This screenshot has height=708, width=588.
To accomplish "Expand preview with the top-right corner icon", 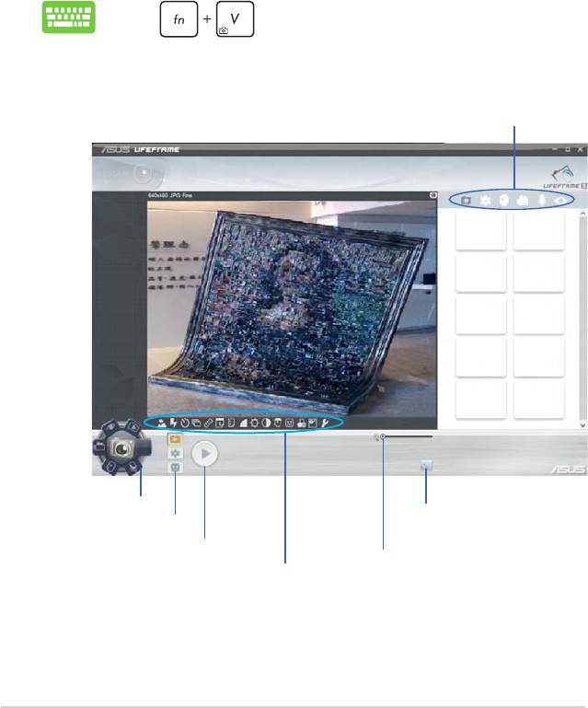I will tap(433, 195).
